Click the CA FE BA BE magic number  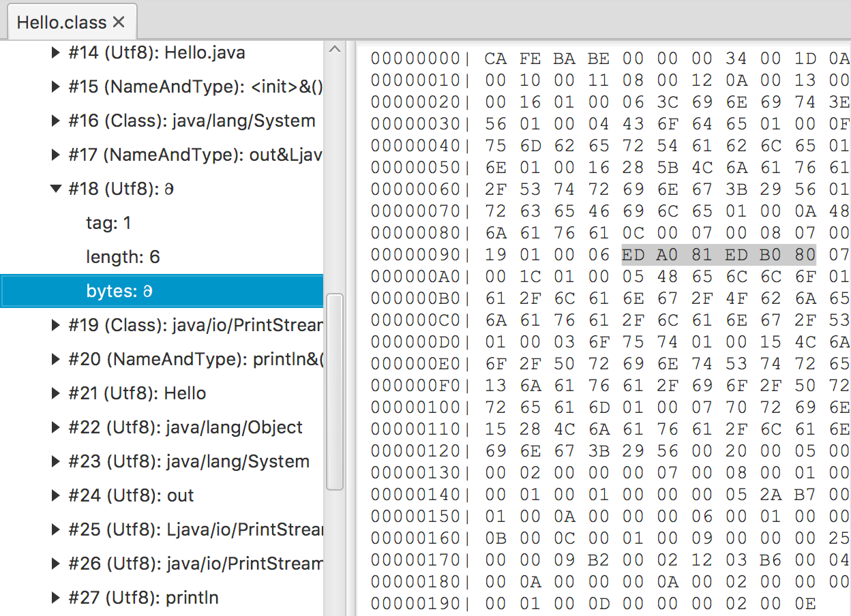pos(547,59)
